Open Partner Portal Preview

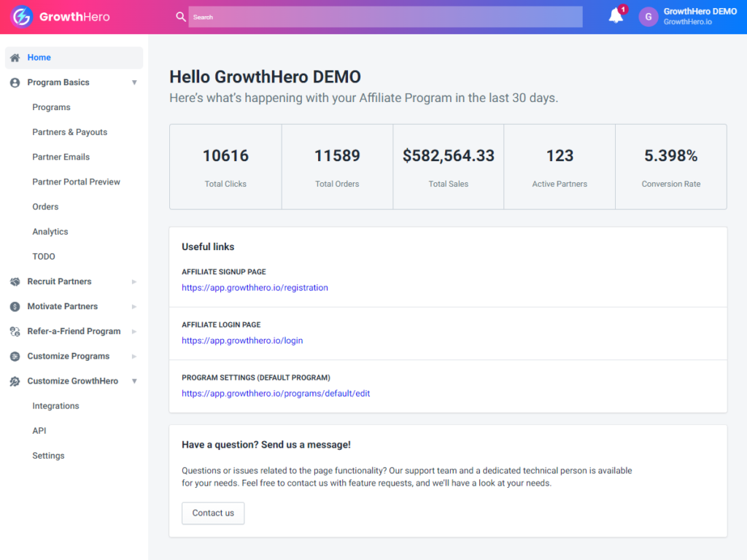(x=76, y=182)
